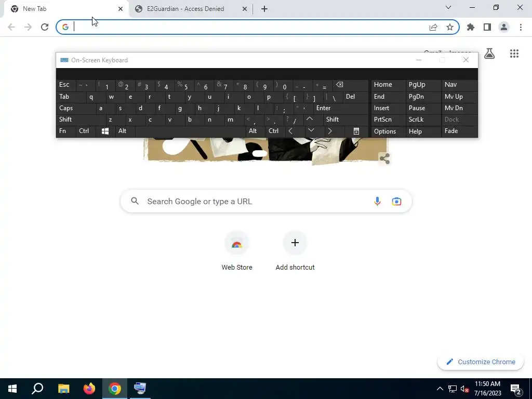Click Mv Up on on-screen keyboard

[459, 97]
